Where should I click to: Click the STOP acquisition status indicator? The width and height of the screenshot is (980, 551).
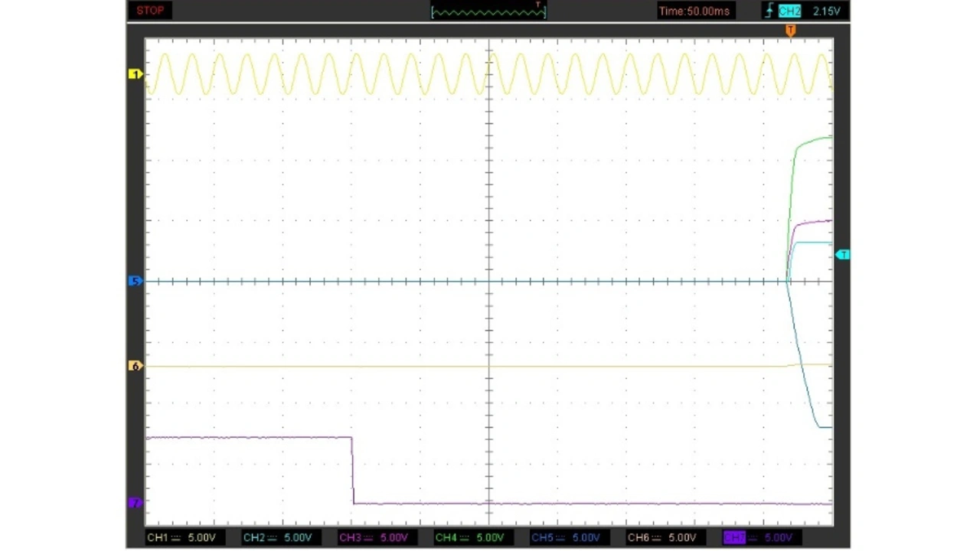pos(150,11)
